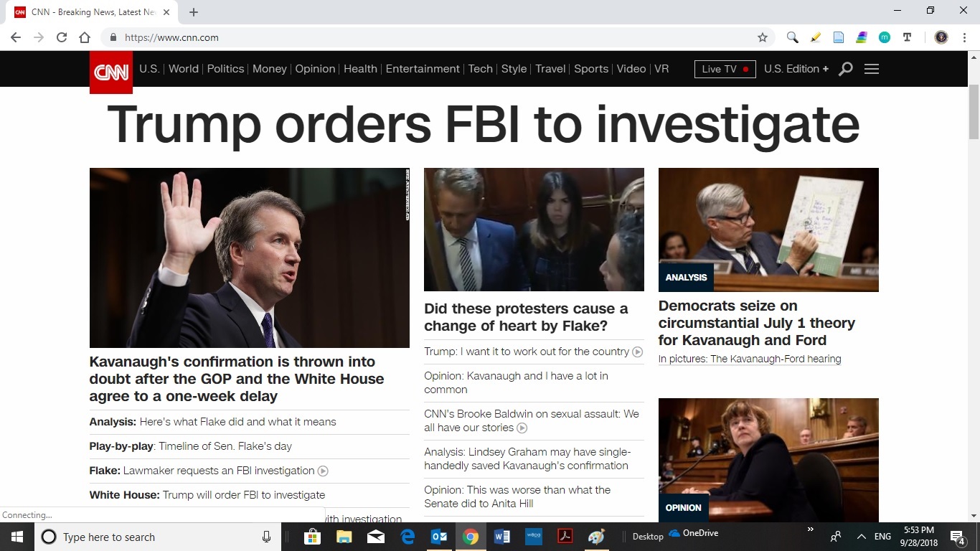Bookmark this page with the star icon
Screen dimensions: 980x551
point(763,37)
